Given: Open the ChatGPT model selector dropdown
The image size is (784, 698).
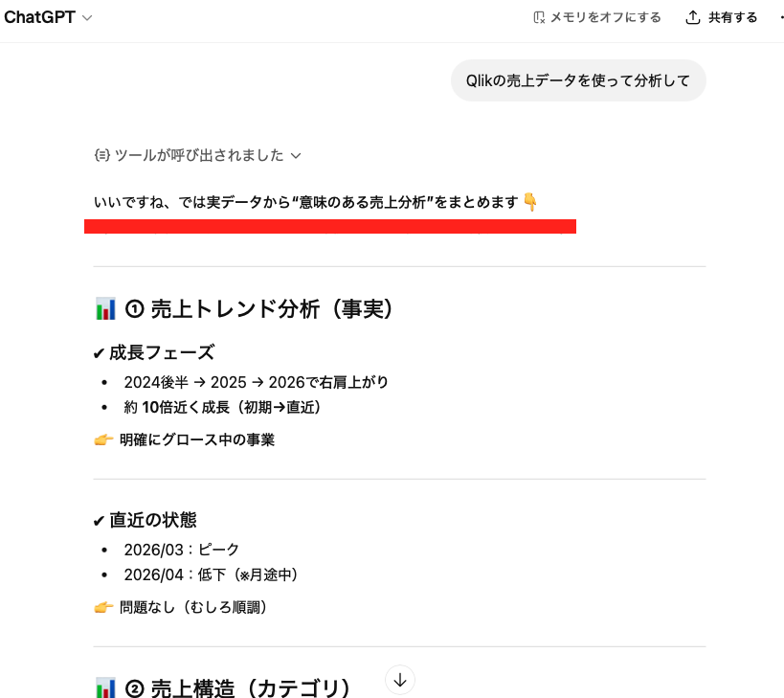Looking at the screenshot, I should 49,17.
